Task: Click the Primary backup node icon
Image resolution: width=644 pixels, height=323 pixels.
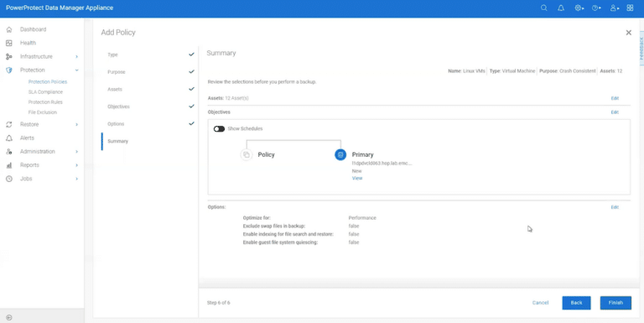Action: click(x=340, y=154)
